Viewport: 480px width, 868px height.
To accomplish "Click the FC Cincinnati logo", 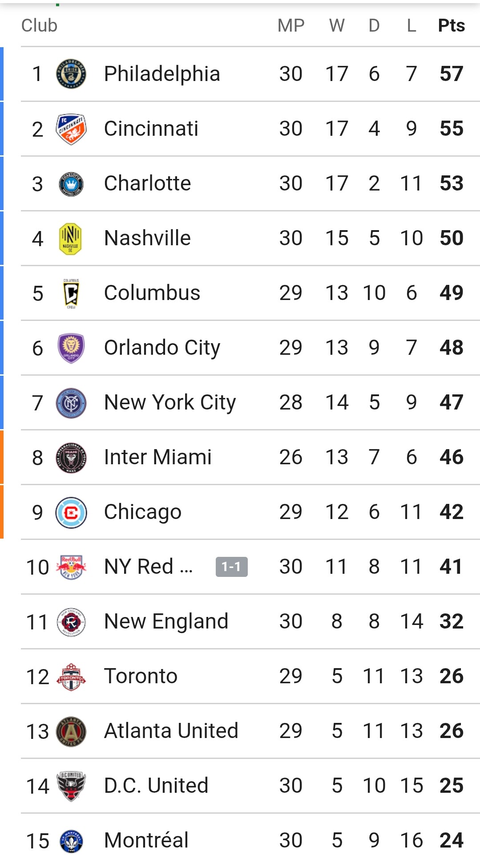I will click(x=71, y=129).
